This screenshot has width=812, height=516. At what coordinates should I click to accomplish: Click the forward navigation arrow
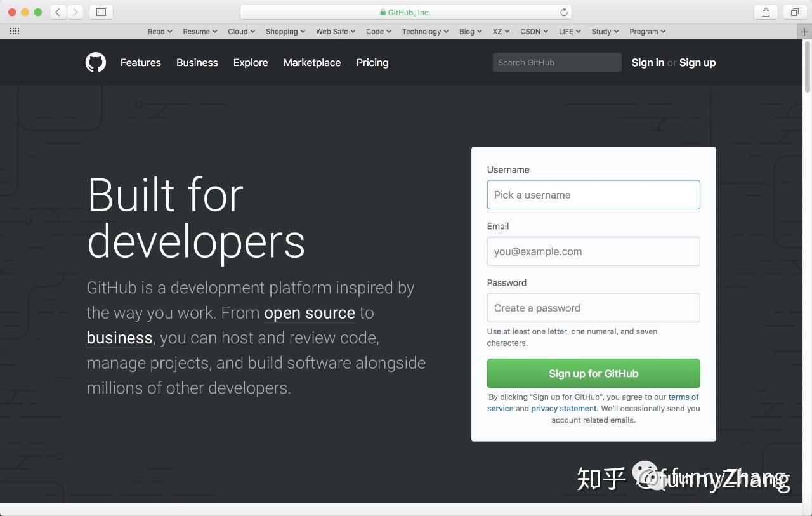pyautogui.click(x=75, y=11)
